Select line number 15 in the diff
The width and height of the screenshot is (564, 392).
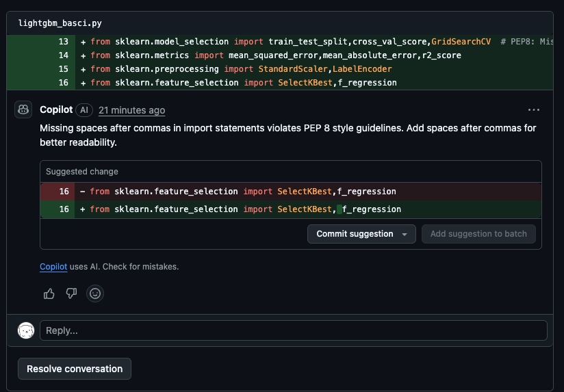(64, 69)
